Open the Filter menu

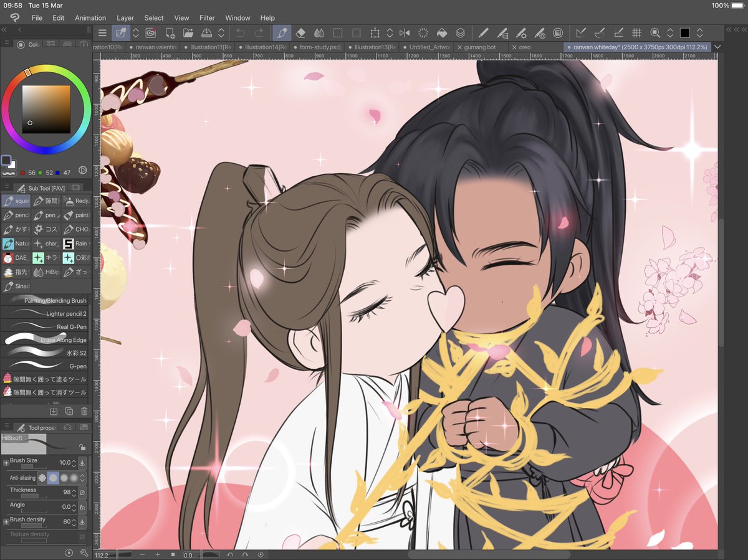coord(207,18)
